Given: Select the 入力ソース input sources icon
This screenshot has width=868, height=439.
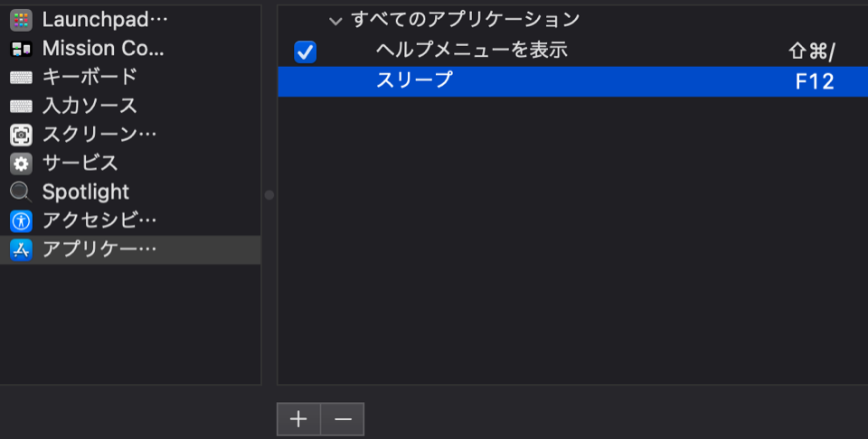Looking at the screenshot, I should [21, 107].
